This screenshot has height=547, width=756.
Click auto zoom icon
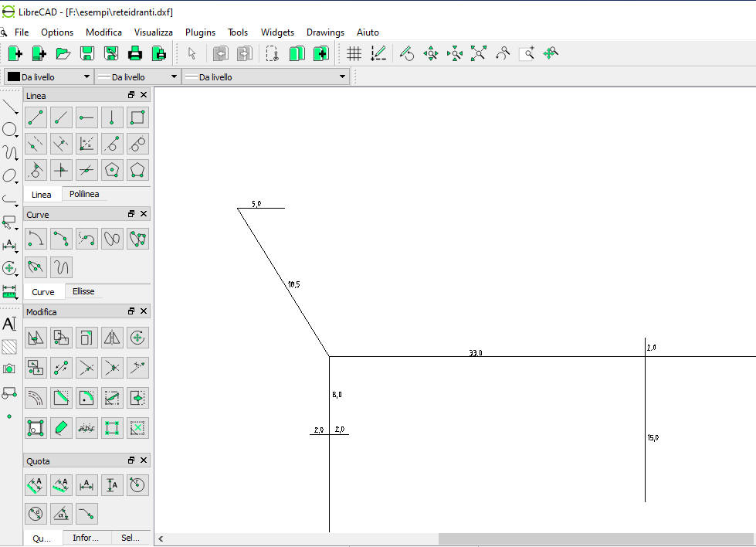coord(479,53)
